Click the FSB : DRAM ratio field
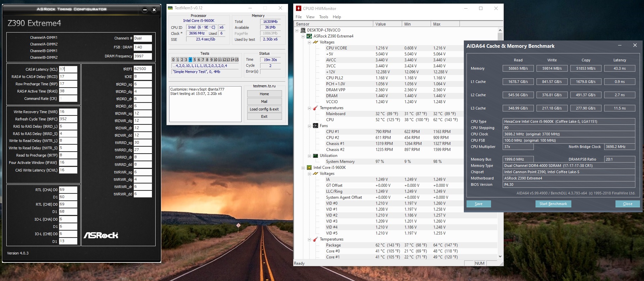Image resolution: width=644 pixels, height=281 pixels. (143, 47)
